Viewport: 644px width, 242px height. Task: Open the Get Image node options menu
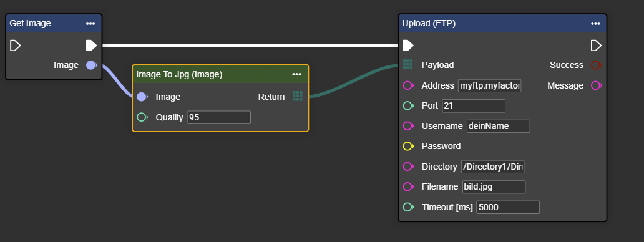click(x=90, y=23)
